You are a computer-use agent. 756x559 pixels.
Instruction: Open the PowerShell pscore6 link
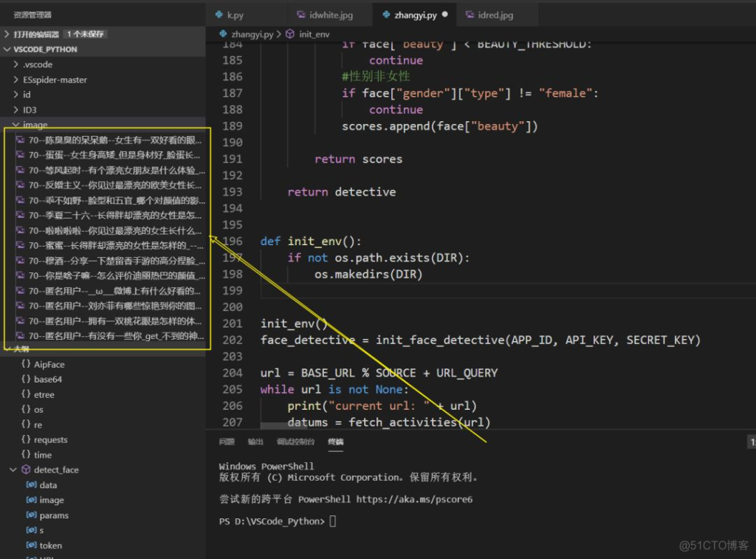(414, 499)
